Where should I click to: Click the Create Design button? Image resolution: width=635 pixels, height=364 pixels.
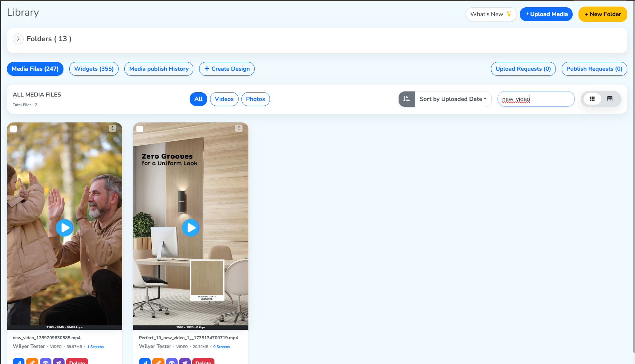click(227, 69)
